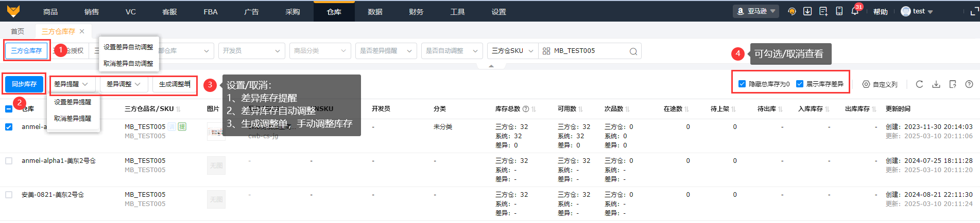Click the 同步库存 button

pos(24,84)
